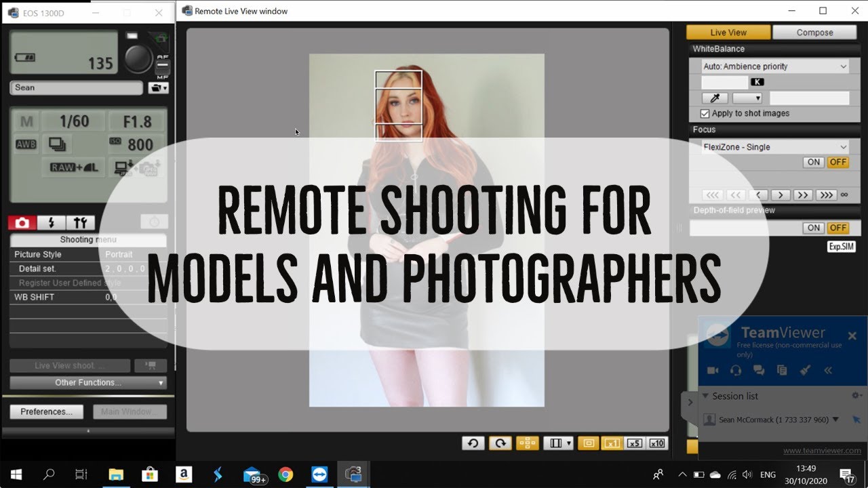Select the white balance eyedropper tool
The width and height of the screenshot is (868, 488).
[x=715, y=98]
